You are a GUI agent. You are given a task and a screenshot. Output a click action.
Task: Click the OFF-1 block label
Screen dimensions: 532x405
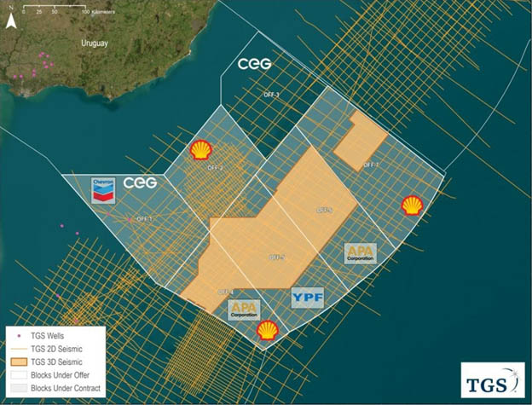point(144,219)
